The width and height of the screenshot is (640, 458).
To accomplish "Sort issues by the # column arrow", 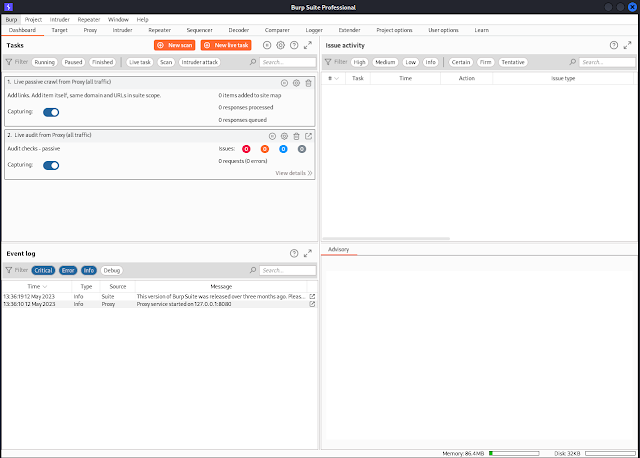I will 336,78.
